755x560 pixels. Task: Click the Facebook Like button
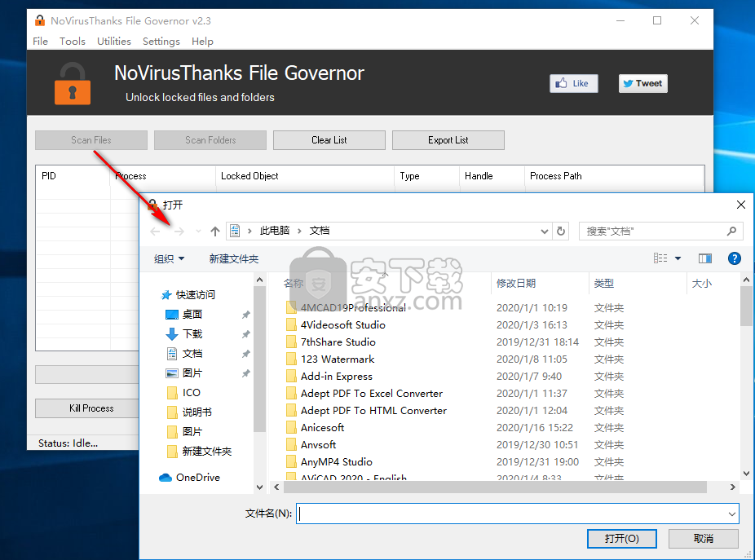pyautogui.click(x=573, y=83)
